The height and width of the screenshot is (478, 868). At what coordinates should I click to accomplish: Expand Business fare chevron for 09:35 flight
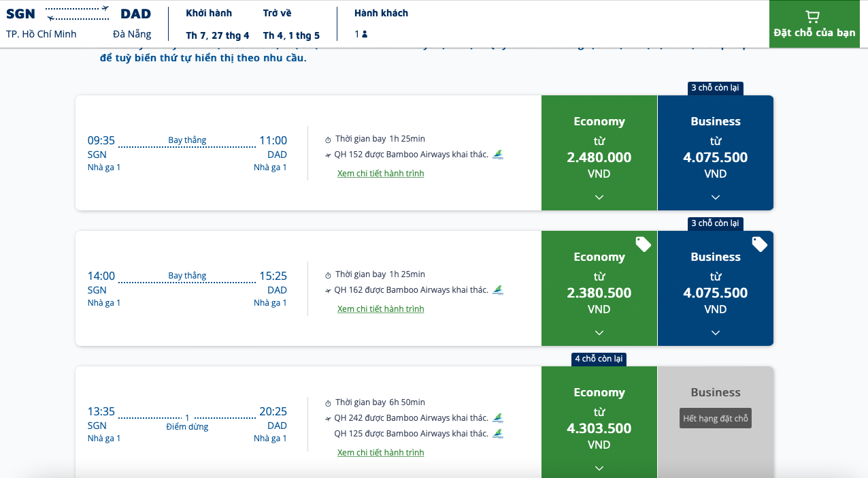point(715,197)
